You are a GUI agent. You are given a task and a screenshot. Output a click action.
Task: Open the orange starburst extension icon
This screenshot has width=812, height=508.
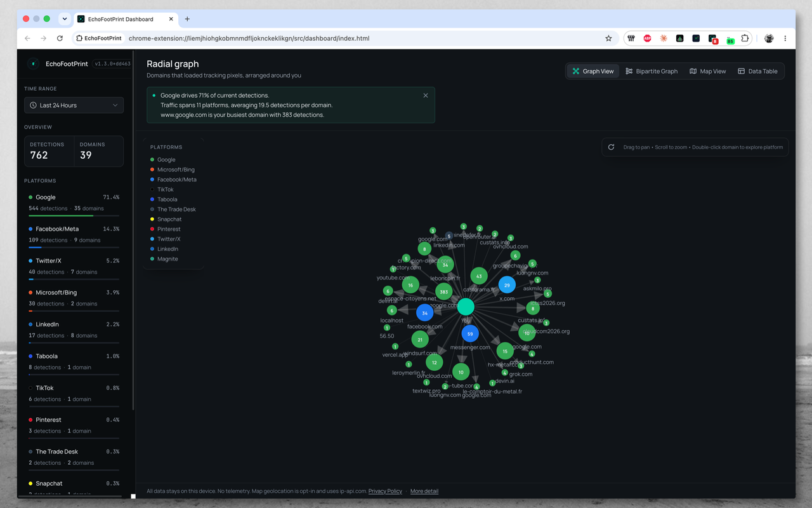pyautogui.click(x=664, y=38)
